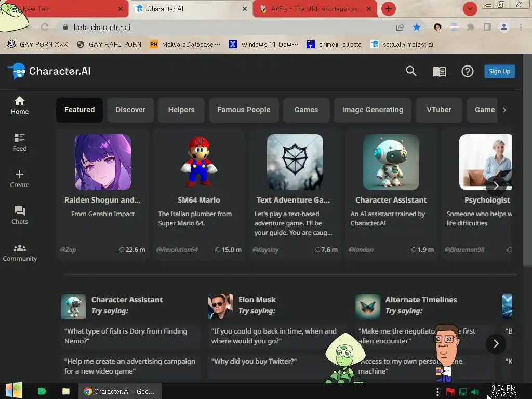The height and width of the screenshot is (399, 532).
Task: Open the Character Book icon
Action: click(440, 71)
